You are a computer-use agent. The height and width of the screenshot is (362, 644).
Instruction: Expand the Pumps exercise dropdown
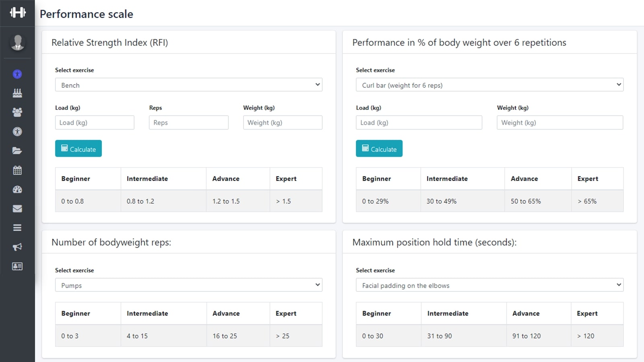pyautogui.click(x=188, y=285)
